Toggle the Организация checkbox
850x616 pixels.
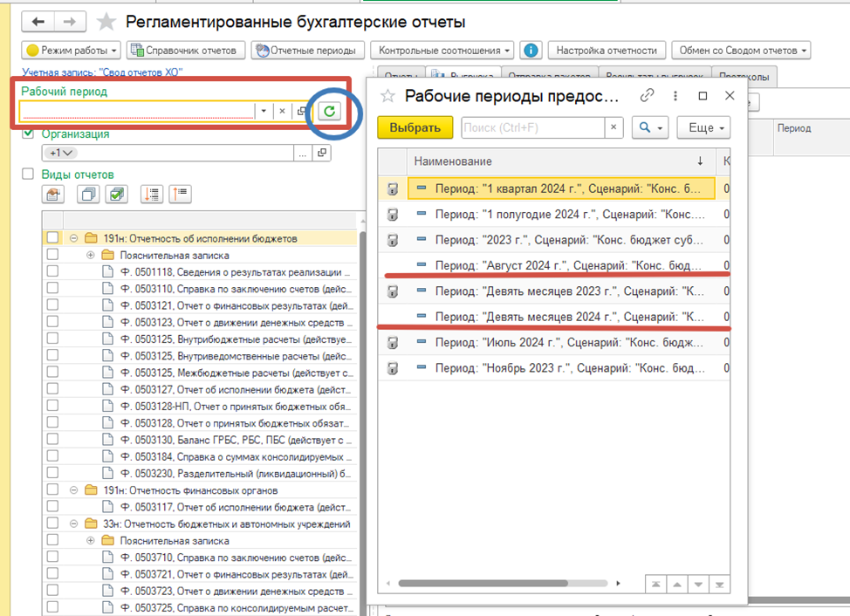tap(28, 133)
